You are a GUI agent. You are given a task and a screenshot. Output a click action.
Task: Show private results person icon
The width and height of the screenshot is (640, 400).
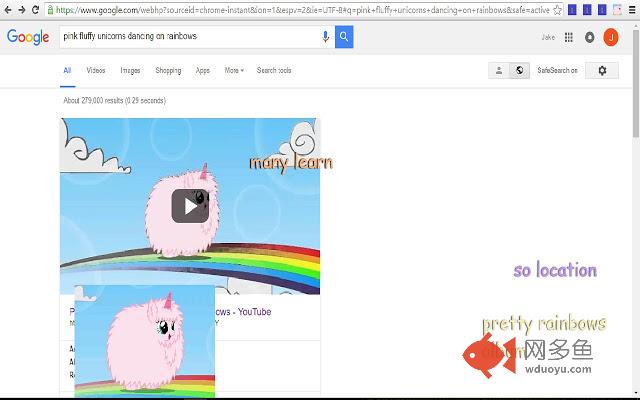click(499, 70)
